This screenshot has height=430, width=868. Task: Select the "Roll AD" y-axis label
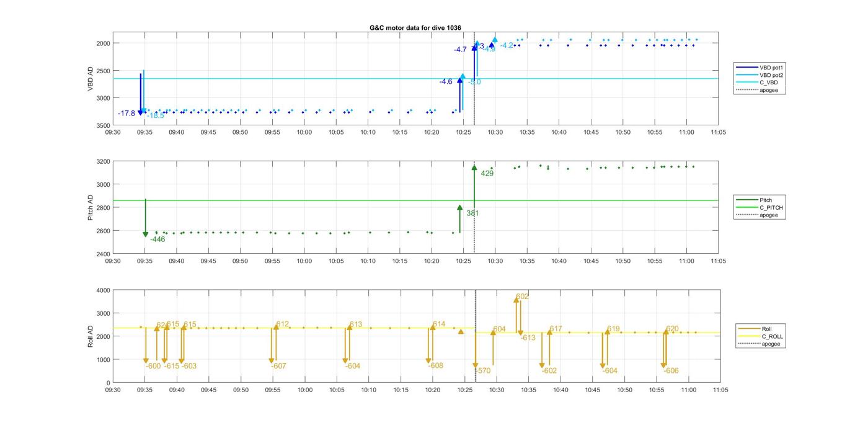91,336
